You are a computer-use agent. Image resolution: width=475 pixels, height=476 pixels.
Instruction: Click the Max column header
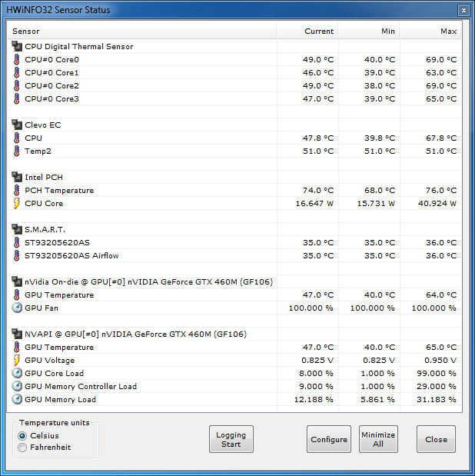[x=430, y=32]
